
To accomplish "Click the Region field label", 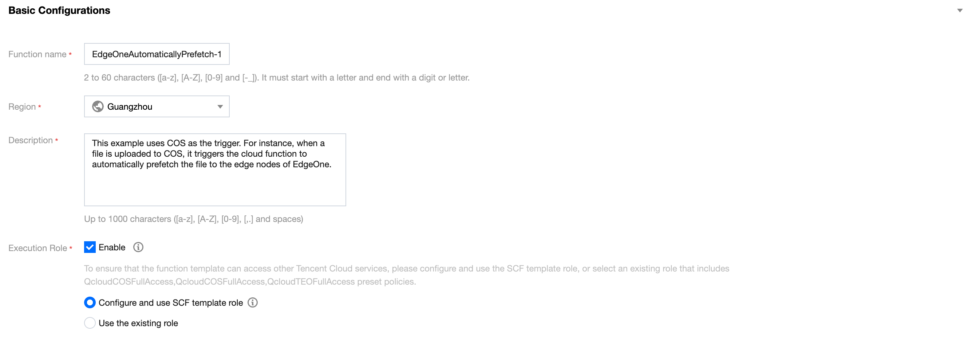I will 22,107.
